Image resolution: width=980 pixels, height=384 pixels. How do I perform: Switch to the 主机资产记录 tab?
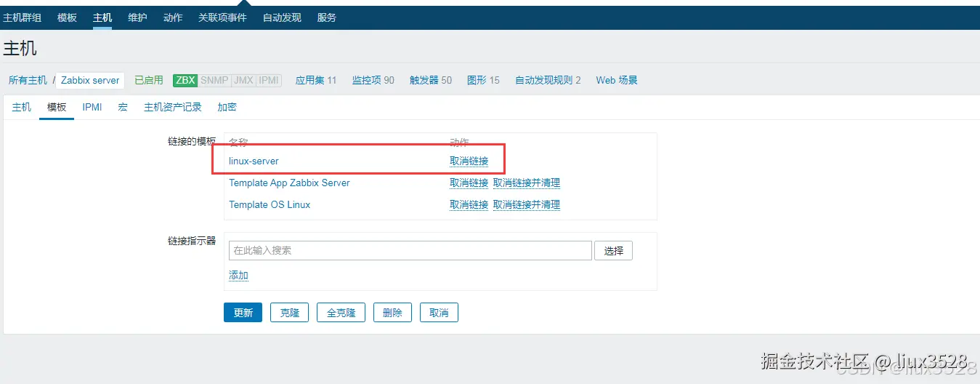click(x=173, y=107)
